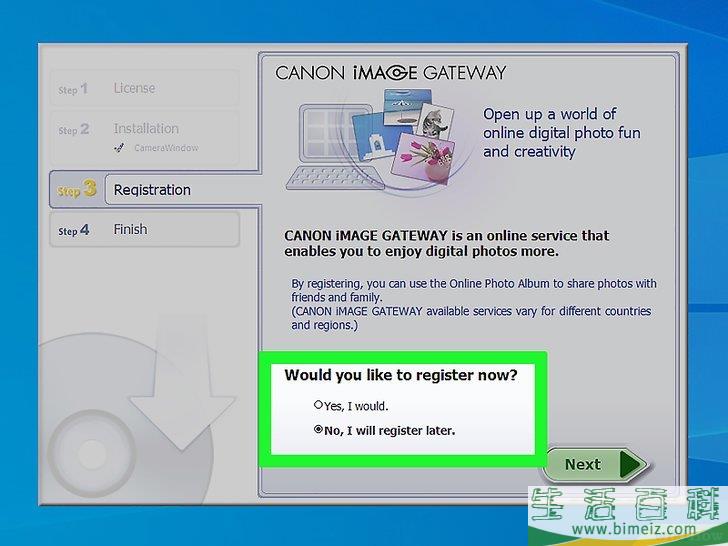
Task: Click "Would you like to register now?" text
Action: coord(401,375)
